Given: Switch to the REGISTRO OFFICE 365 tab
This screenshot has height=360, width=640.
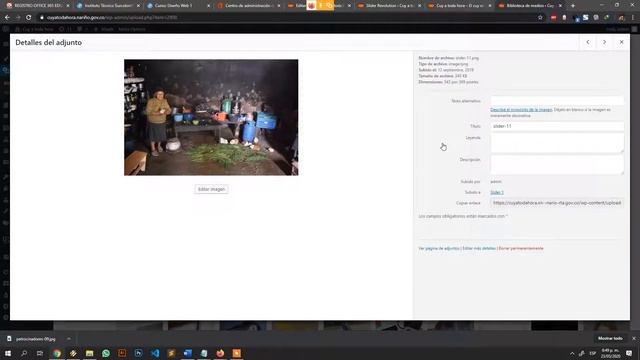Looking at the screenshot, I should (x=38, y=6).
